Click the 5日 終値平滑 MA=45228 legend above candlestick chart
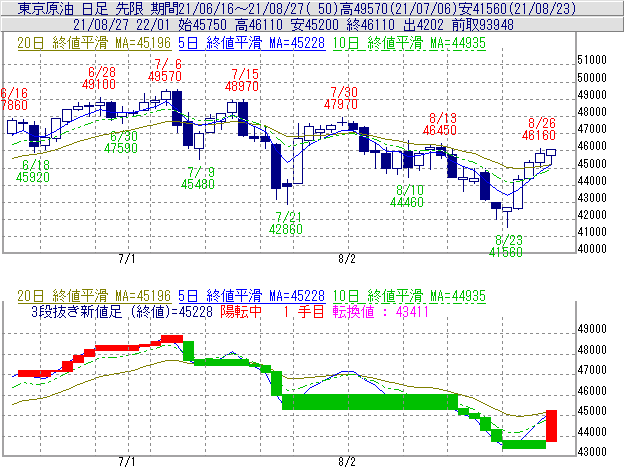 click(x=252, y=43)
